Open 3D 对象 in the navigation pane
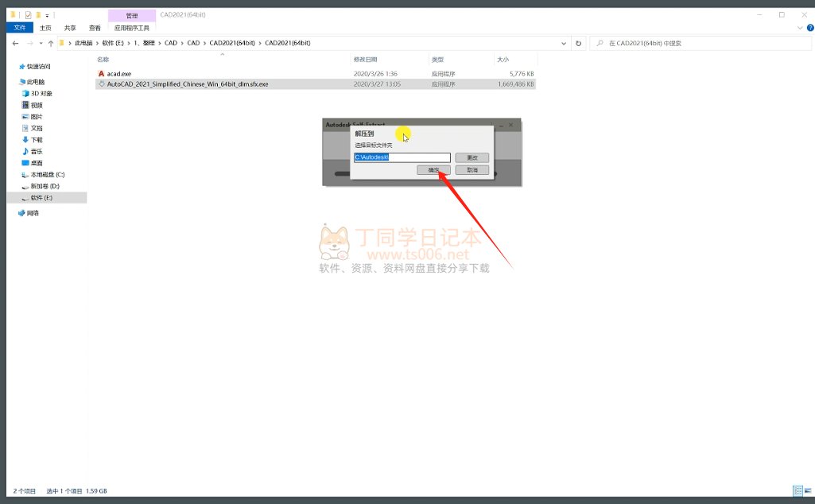This screenshot has height=504, width=815. point(41,94)
